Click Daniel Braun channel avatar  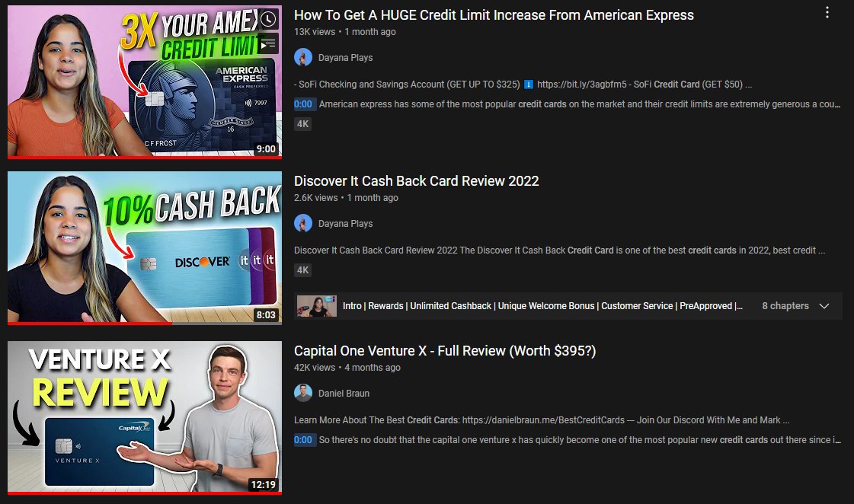pyautogui.click(x=302, y=393)
